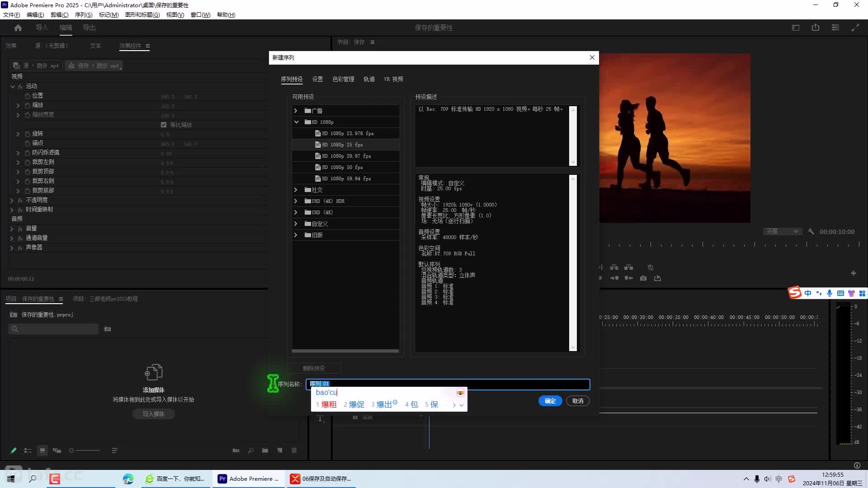868x488 pixels.
Task: Expand the 时间重映射 effect group
Action: (x=12, y=210)
